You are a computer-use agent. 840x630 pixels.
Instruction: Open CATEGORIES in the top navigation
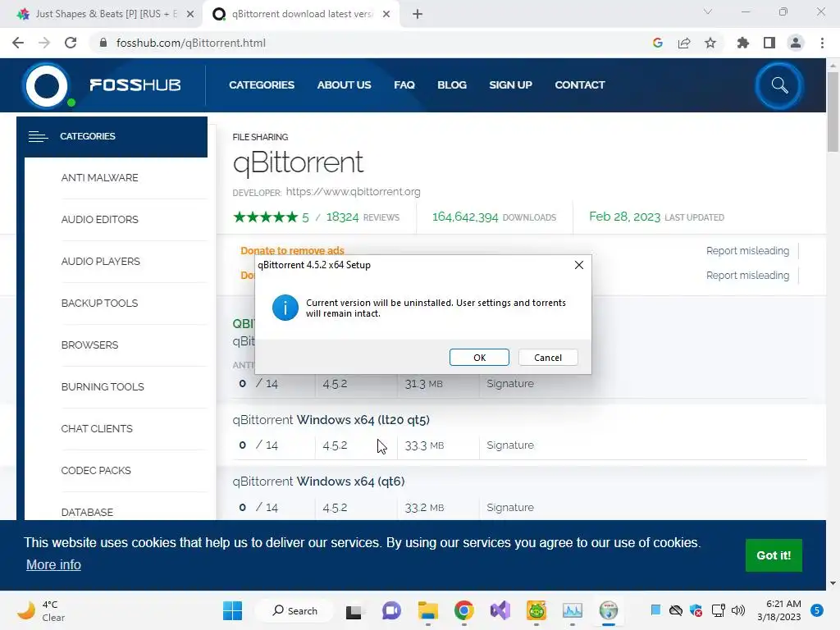coord(262,85)
